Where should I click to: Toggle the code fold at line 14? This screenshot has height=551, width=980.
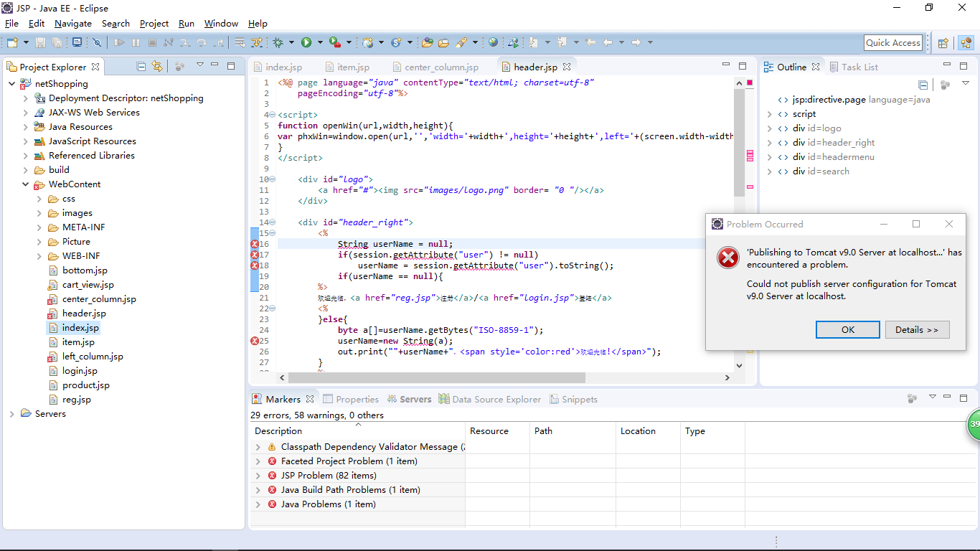pyautogui.click(x=272, y=222)
